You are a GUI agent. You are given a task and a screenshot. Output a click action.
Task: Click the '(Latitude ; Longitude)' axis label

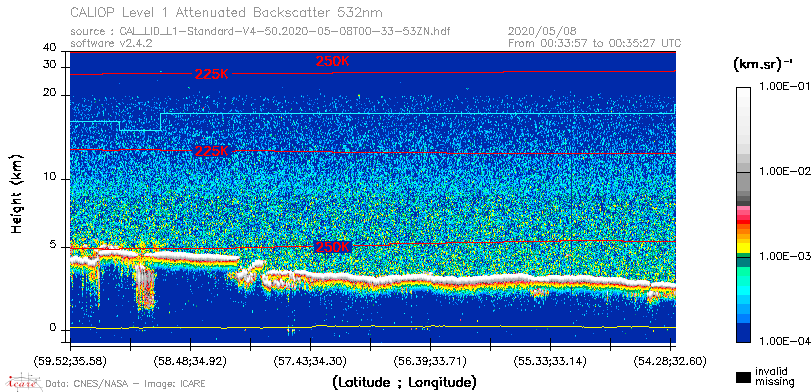pyautogui.click(x=404, y=383)
